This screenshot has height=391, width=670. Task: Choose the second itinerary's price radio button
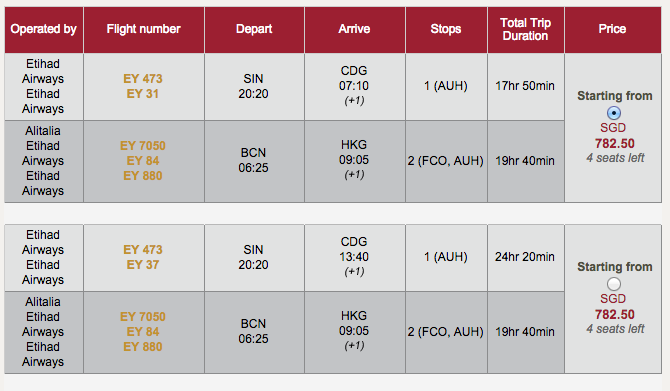(x=614, y=284)
